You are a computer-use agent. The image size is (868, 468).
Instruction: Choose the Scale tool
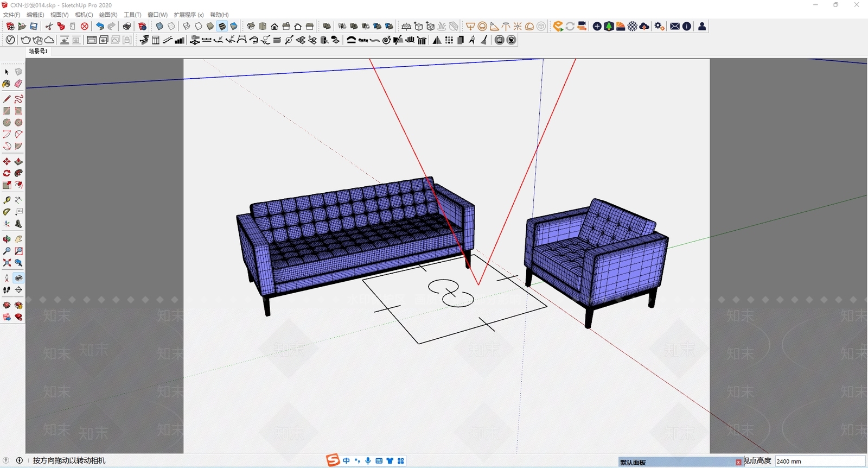click(x=7, y=185)
